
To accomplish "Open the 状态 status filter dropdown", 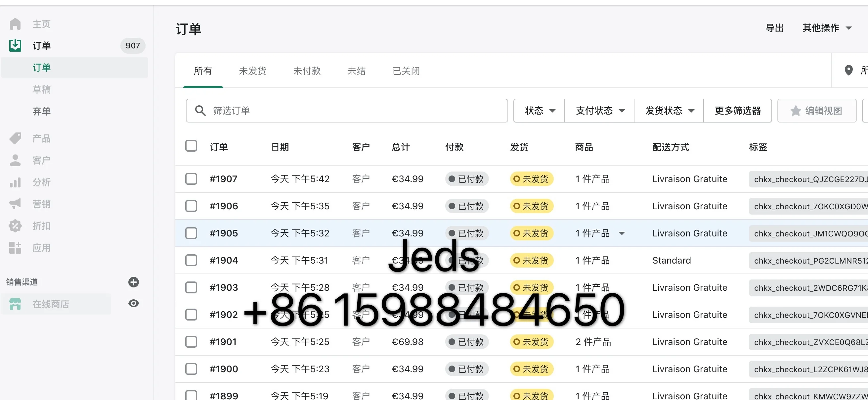I will point(539,111).
